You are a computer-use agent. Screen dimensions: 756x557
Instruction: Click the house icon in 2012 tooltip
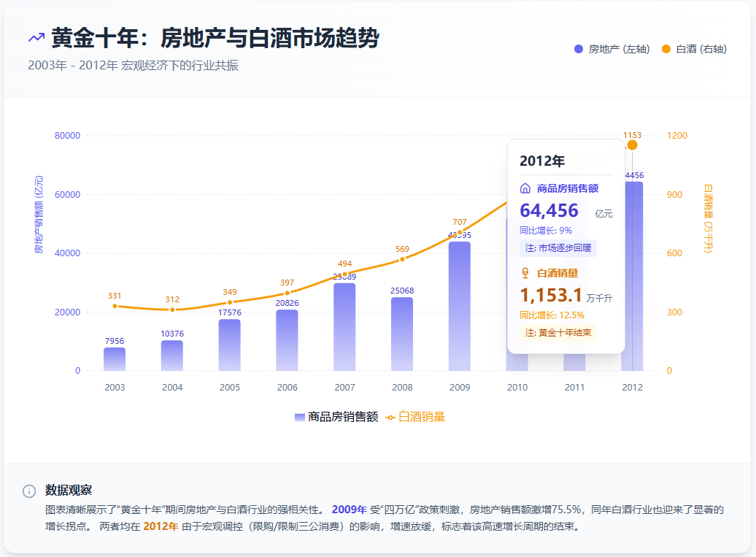(525, 188)
